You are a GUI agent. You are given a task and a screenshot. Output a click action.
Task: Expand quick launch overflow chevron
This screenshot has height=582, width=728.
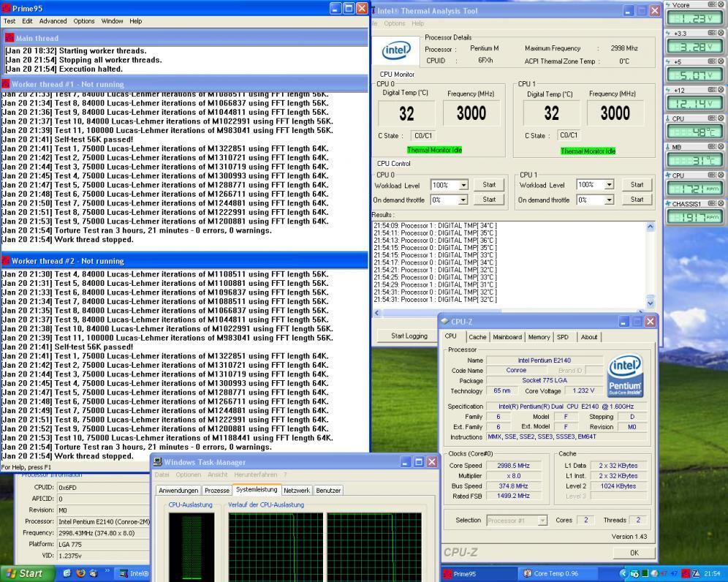(107, 571)
